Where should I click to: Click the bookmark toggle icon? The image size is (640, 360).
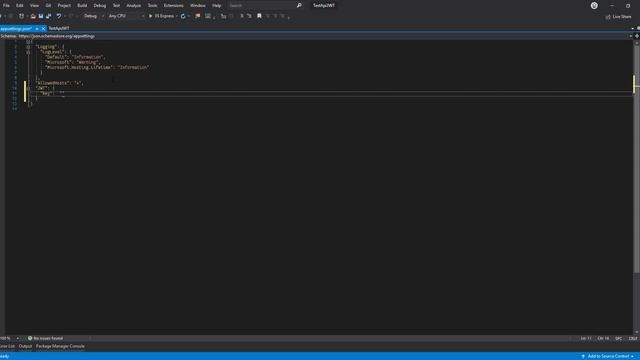(x=259, y=16)
